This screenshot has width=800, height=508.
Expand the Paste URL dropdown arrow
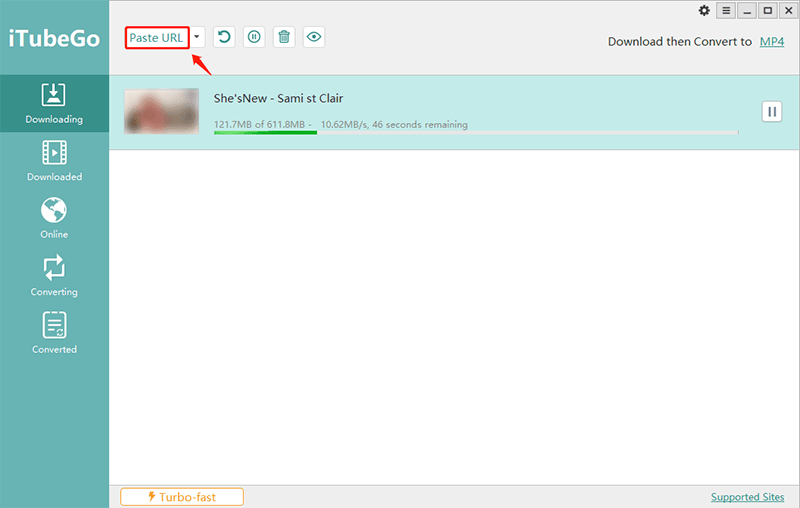coord(197,37)
